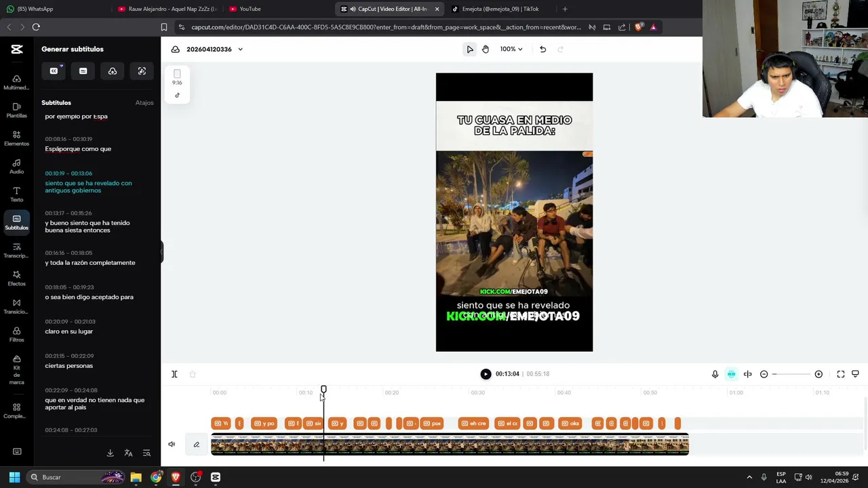Open the Texto panel
Screen dimensions: 868x488
(16, 195)
